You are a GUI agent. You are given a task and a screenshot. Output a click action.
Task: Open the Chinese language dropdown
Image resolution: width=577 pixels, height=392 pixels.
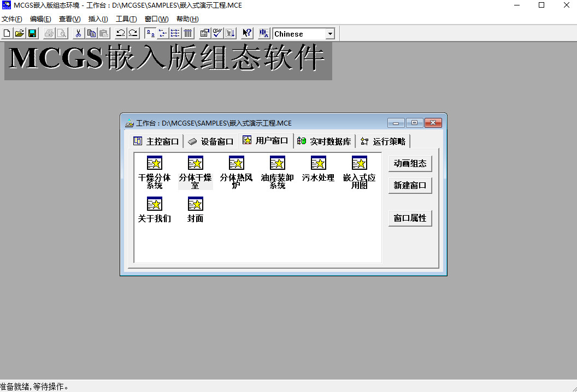pos(330,34)
